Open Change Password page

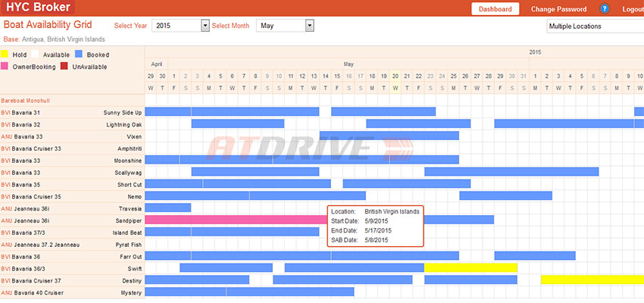click(558, 9)
